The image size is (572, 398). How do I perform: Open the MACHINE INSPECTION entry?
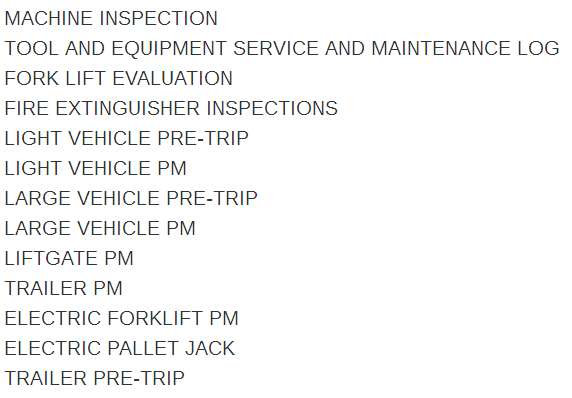[x=111, y=18]
